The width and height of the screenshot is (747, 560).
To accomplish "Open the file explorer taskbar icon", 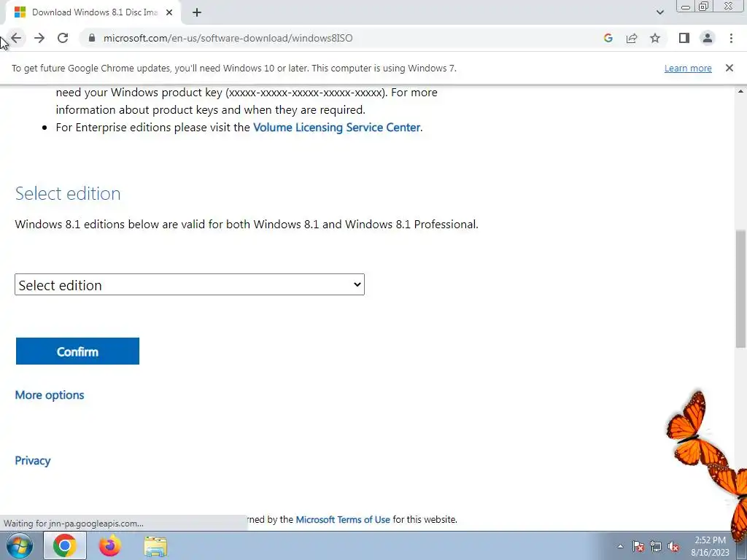I will coord(155,546).
